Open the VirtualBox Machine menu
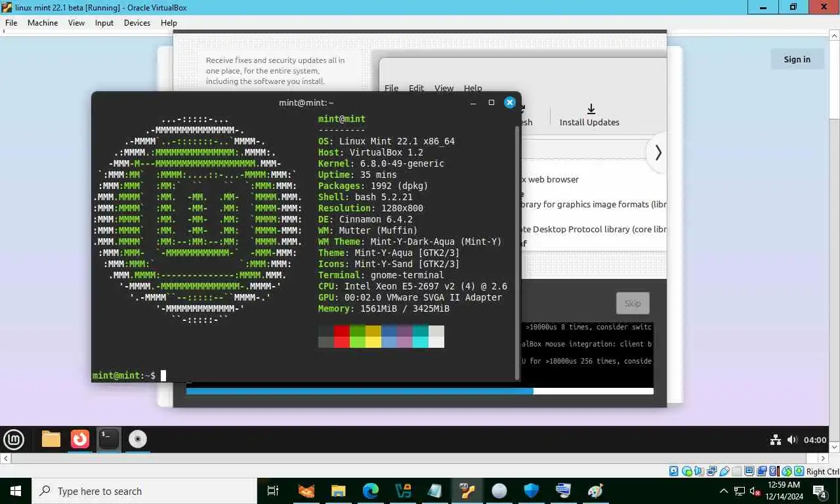Screen dimensions: 840x504 click(x=43, y=22)
